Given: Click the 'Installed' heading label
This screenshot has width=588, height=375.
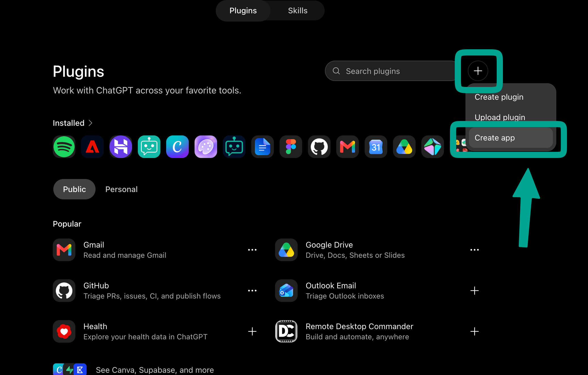Looking at the screenshot, I should tap(69, 123).
